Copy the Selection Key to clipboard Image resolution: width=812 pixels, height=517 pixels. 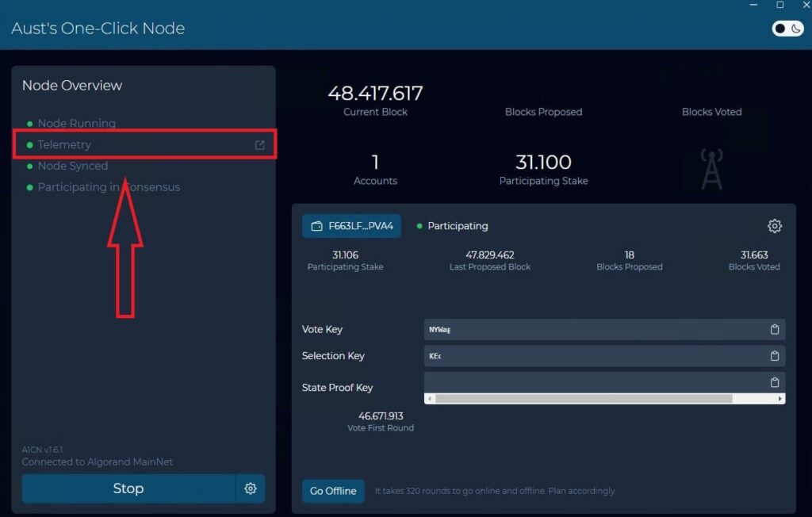(x=775, y=356)
